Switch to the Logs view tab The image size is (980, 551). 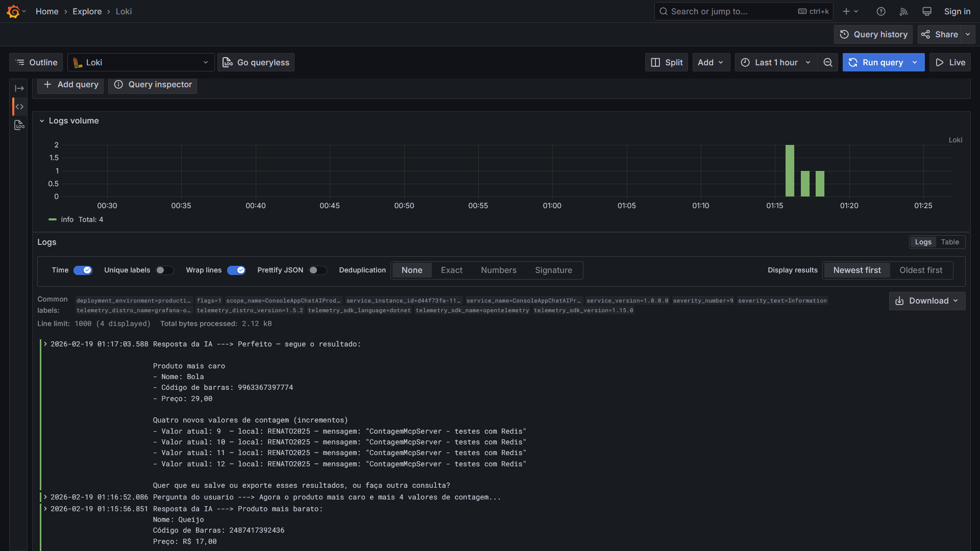pyautogui.click(x=923, y=242)
